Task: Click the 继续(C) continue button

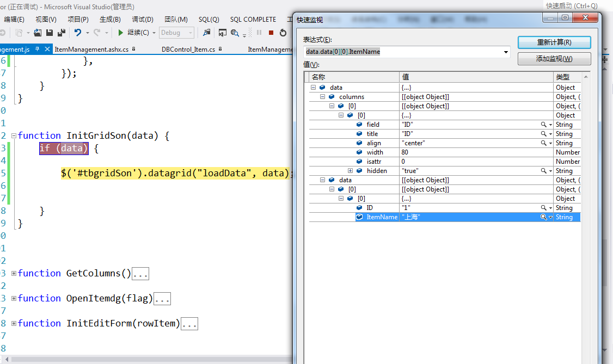Action: [x=133, y=33]
